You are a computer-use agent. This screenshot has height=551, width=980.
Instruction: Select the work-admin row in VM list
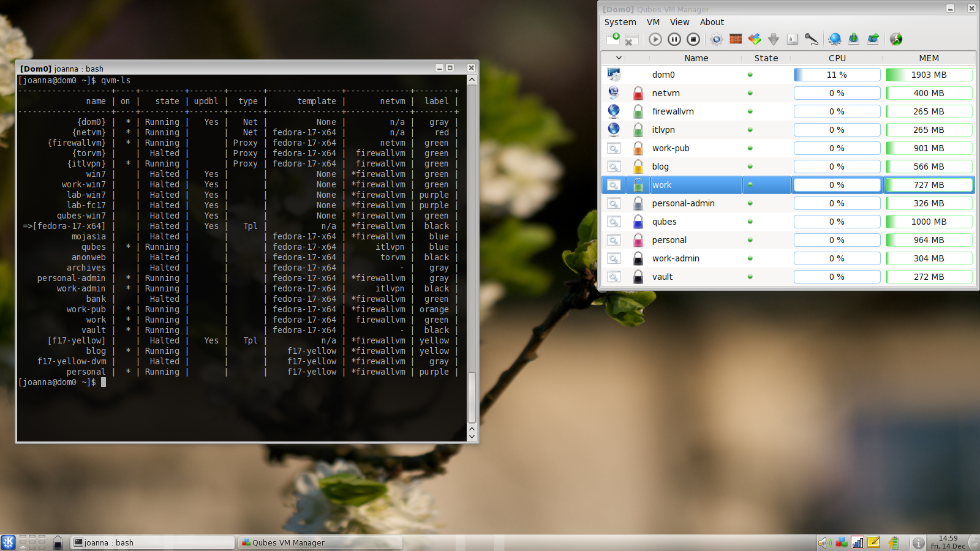click(788, 258)
